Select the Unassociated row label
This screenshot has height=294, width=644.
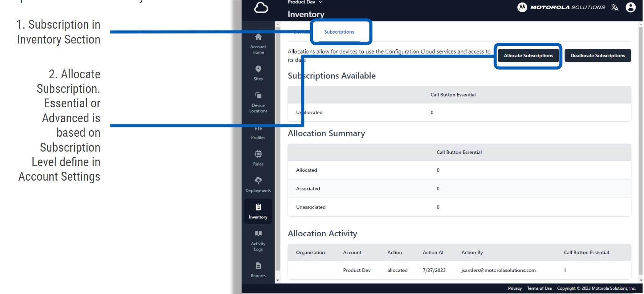(311, 207)
